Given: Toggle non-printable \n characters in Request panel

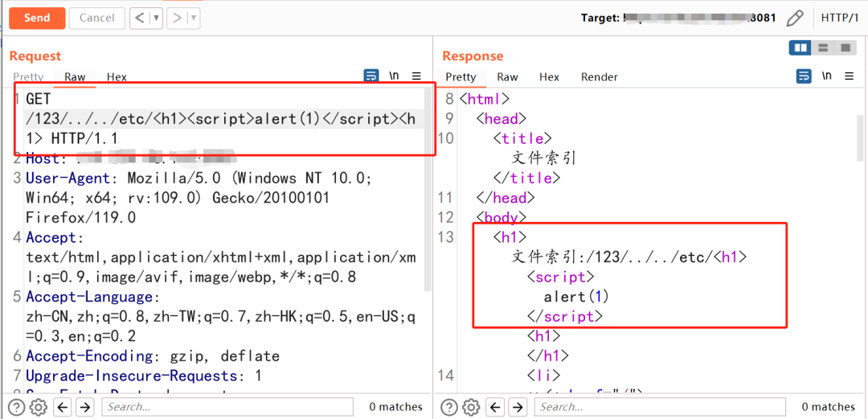Looking at the screenshot, I should [394, 76].
